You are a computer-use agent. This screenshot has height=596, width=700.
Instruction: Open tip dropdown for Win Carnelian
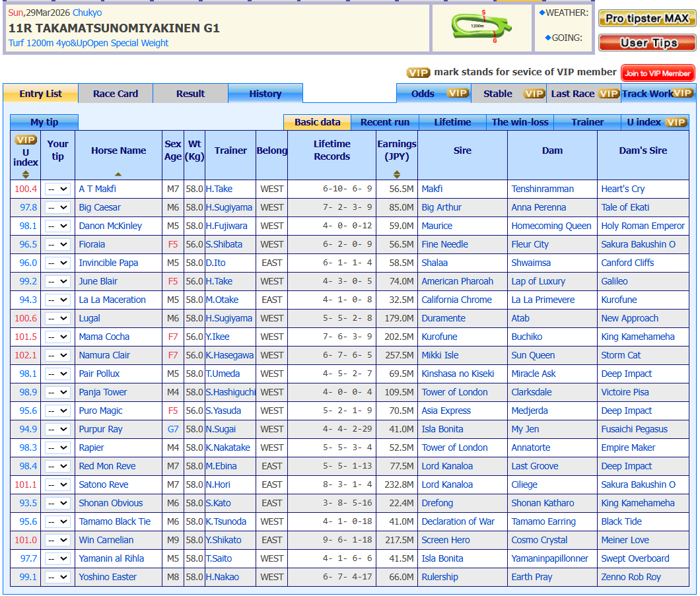(57, 541)
